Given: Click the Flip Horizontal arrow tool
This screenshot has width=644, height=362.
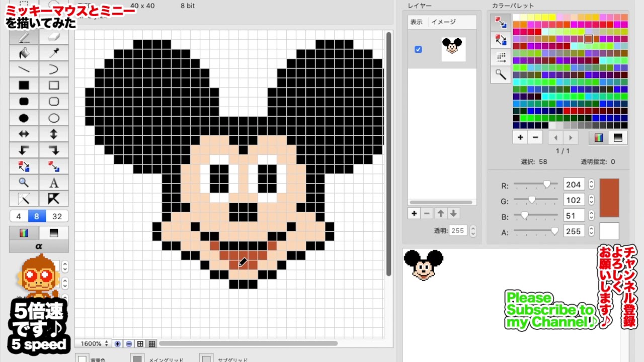Looking at the screenshot, I should click(24, 134).
